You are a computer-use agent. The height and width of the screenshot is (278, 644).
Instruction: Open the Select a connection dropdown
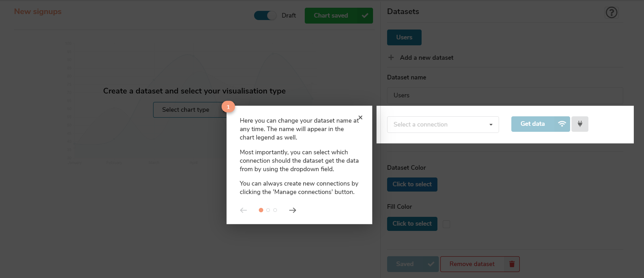(x=443, y=124)
